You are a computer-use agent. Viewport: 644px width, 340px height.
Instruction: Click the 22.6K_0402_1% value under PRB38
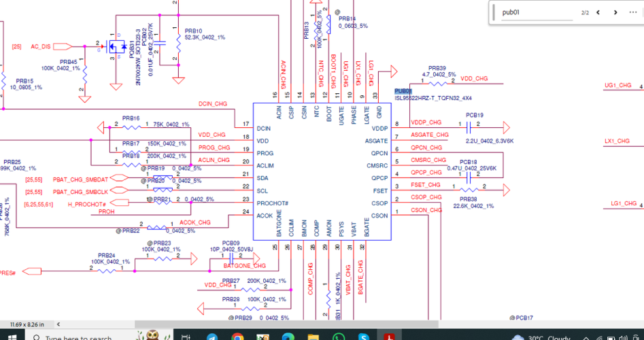[473, 206]
